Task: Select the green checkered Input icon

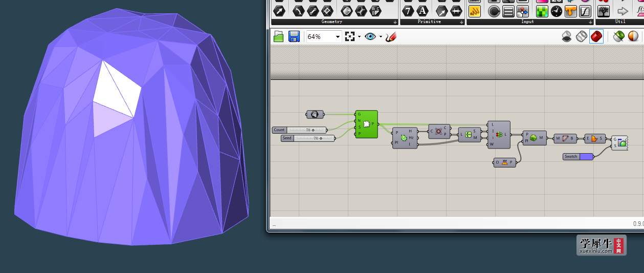Action: [x=542, y=11]
